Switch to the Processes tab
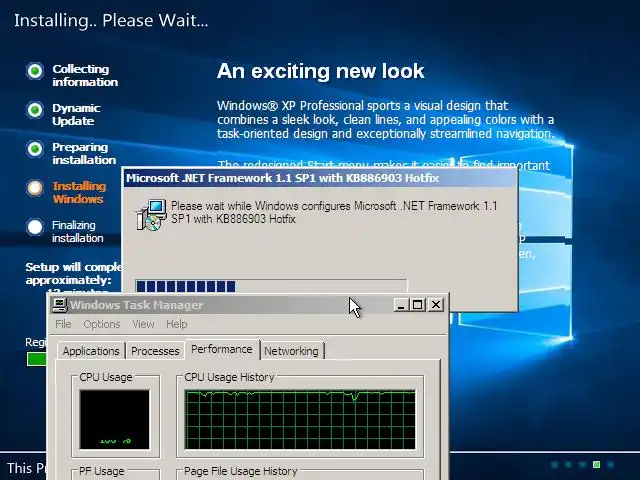Screen dimensions: 640x480 coord(155,351)
